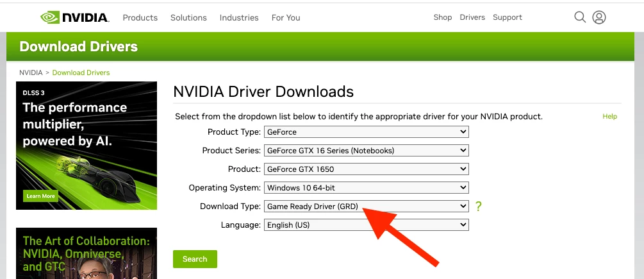Viewport: 644px width, 279px height.
Task: Open the For You menu
Action: 286,18
